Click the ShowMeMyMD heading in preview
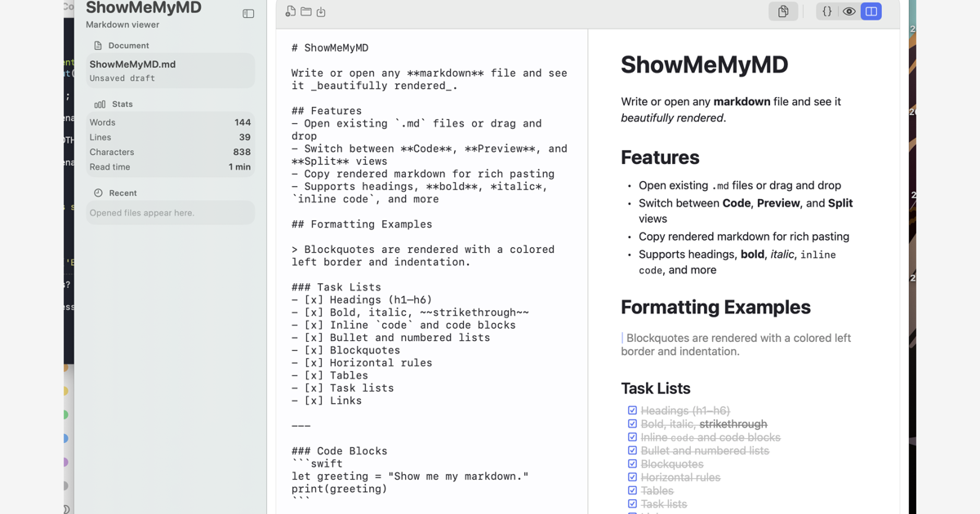 tap(704, 64)
